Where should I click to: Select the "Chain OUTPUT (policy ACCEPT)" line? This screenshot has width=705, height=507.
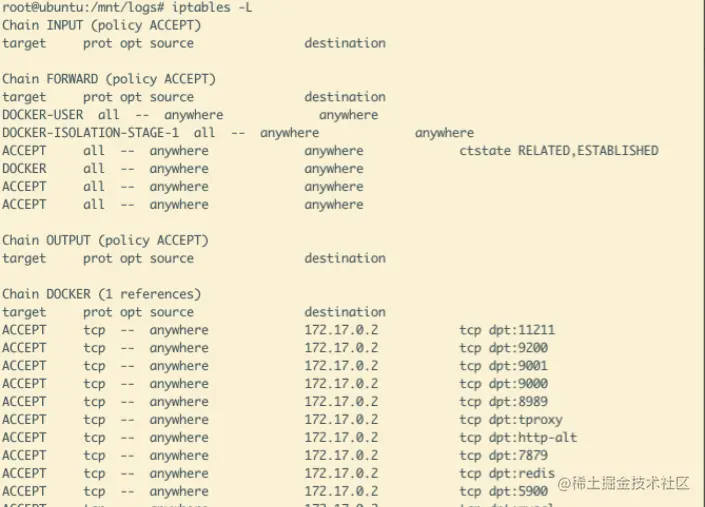point(105,241)
